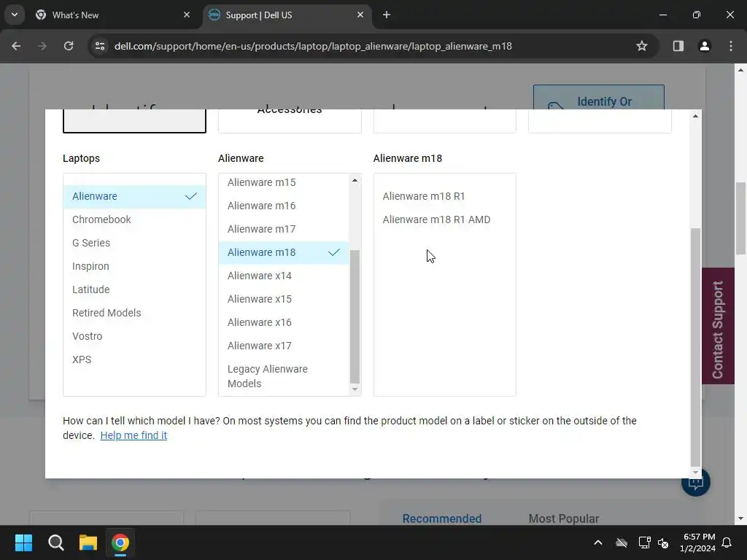Choose XPS laptop family
Image resolution: width=747 pixels, height=560 pixels.
(134, 359)
